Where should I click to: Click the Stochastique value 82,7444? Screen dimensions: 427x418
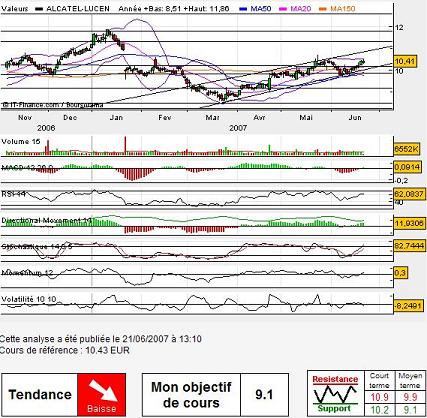point(409,246)
